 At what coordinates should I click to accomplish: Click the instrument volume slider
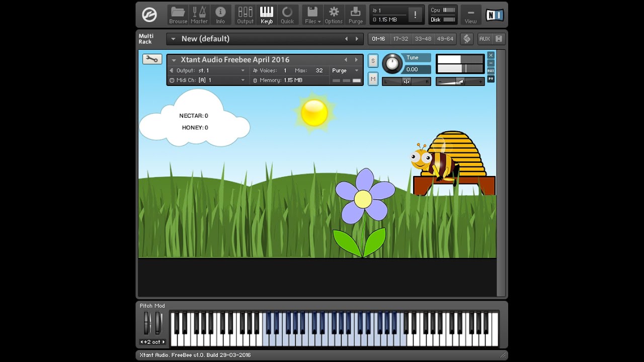(x=460, y=81)
